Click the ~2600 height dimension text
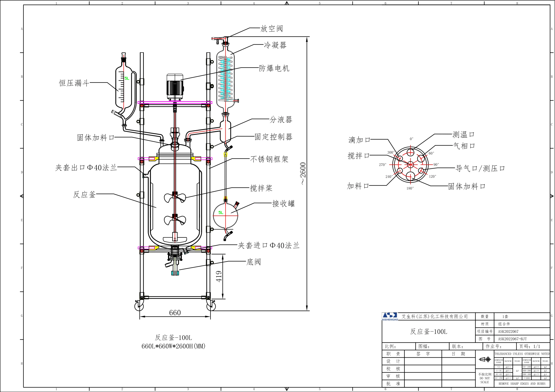Screen dimensions: 555x392 (303, 173)
